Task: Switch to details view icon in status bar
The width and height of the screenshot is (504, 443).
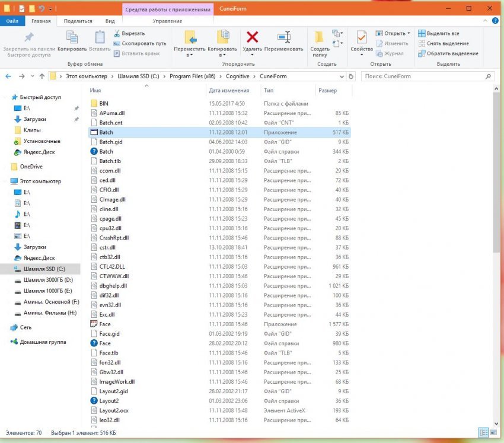Action: point(483,432)
